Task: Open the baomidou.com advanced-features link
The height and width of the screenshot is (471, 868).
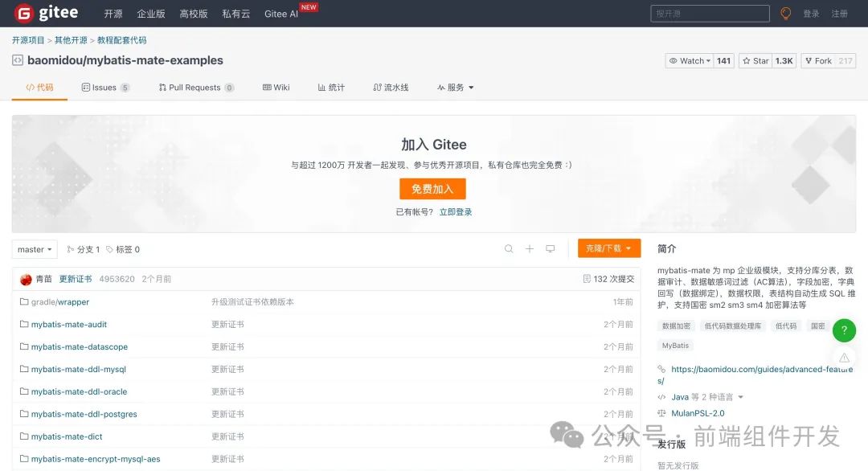Action: [x=755, y=375]
